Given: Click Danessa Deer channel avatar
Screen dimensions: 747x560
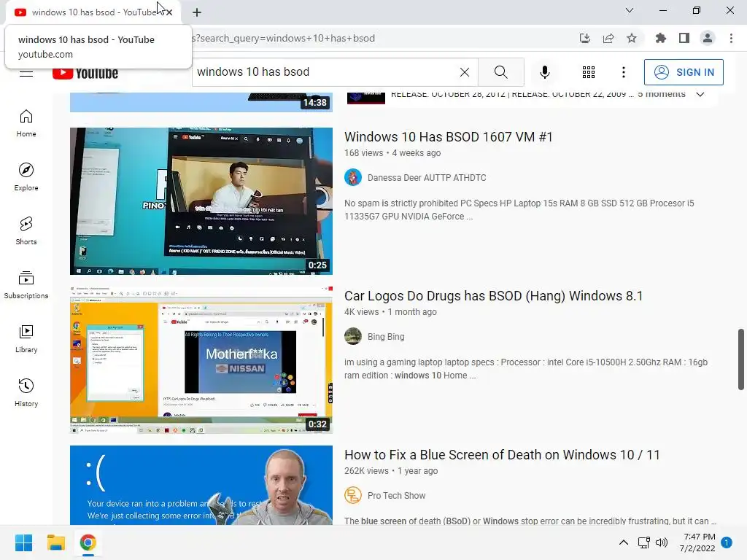Looking at the screenshot, I should [353, 178].
